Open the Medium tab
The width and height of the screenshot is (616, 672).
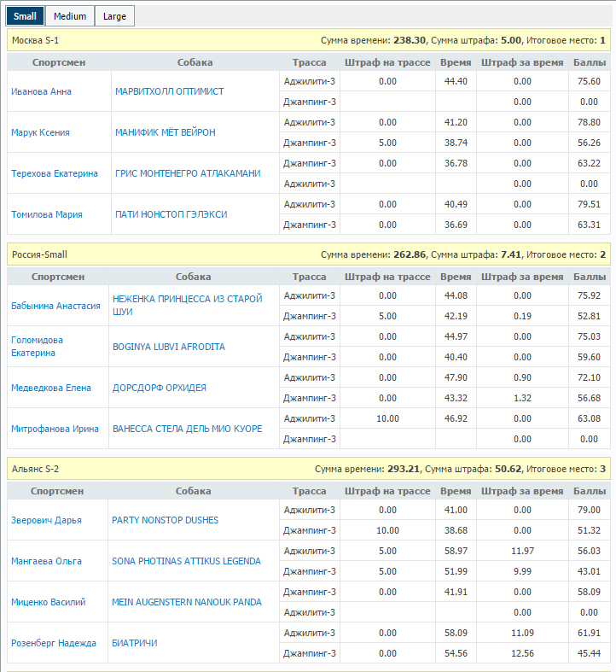[70, 16]
